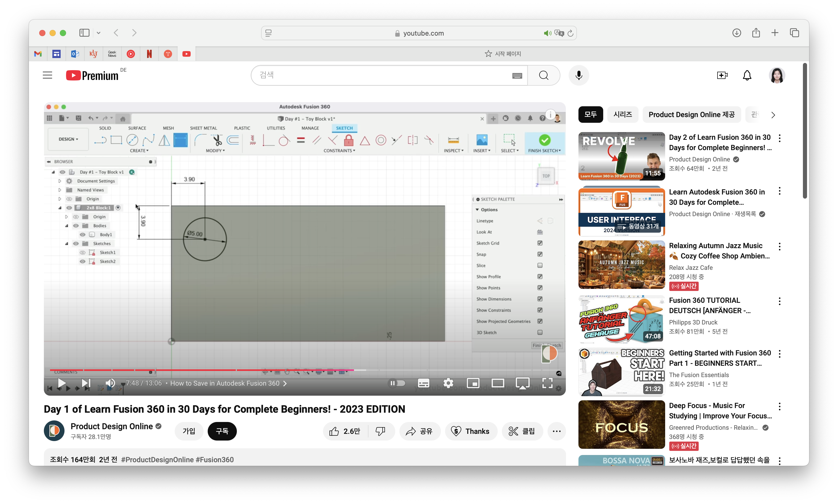
Task: Click the search magnifier button
Action: [x=544, y=75]
